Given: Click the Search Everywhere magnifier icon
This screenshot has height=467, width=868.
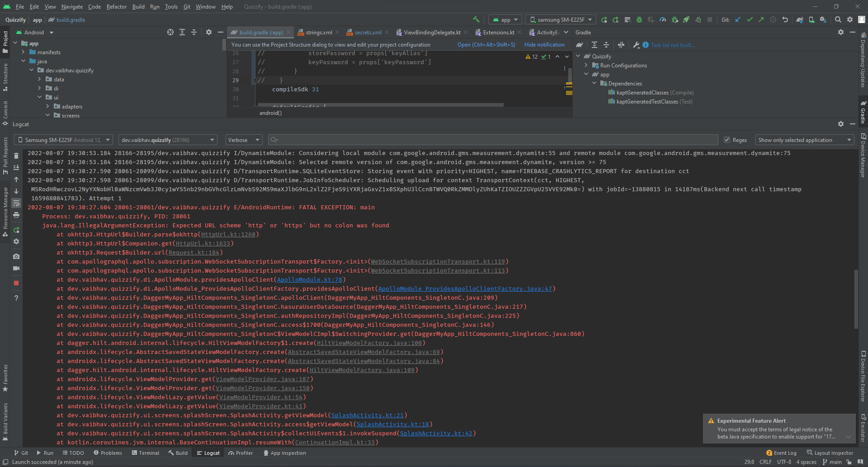Looking at the screenshot, I should pyautogui.click(x=838, y=19).
